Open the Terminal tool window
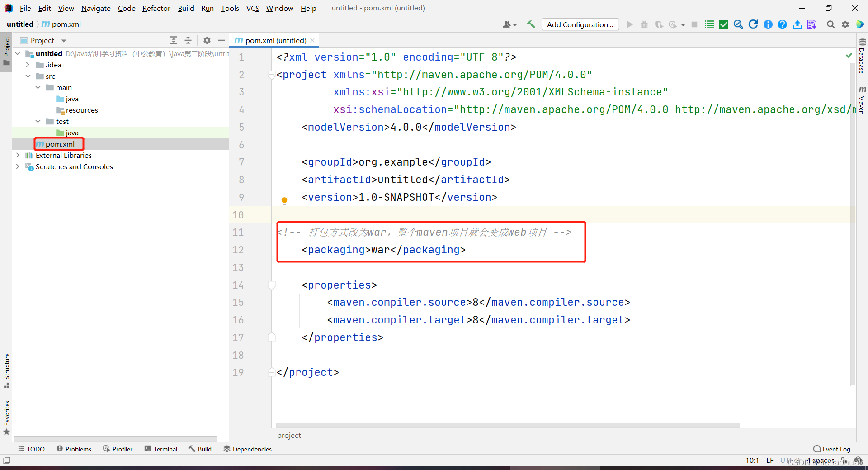868x470 pixels. point(161,449)
